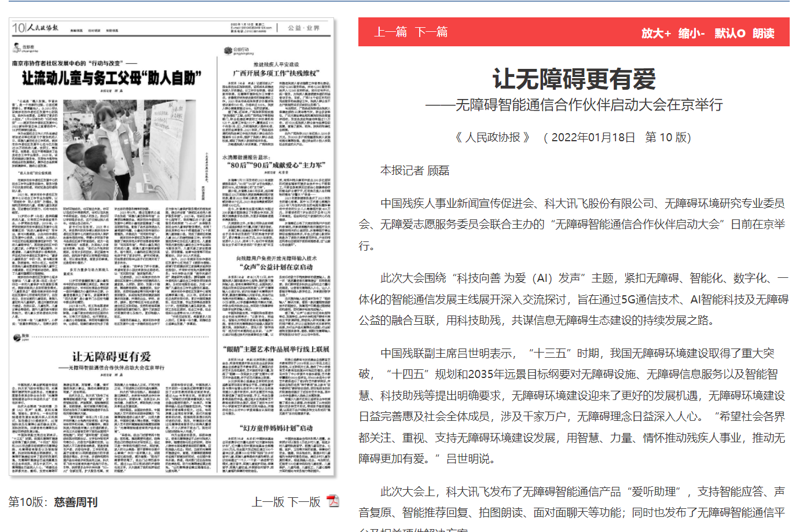
Task: Open article "众声"公益计划在京启动
Action: pos(276,267)
